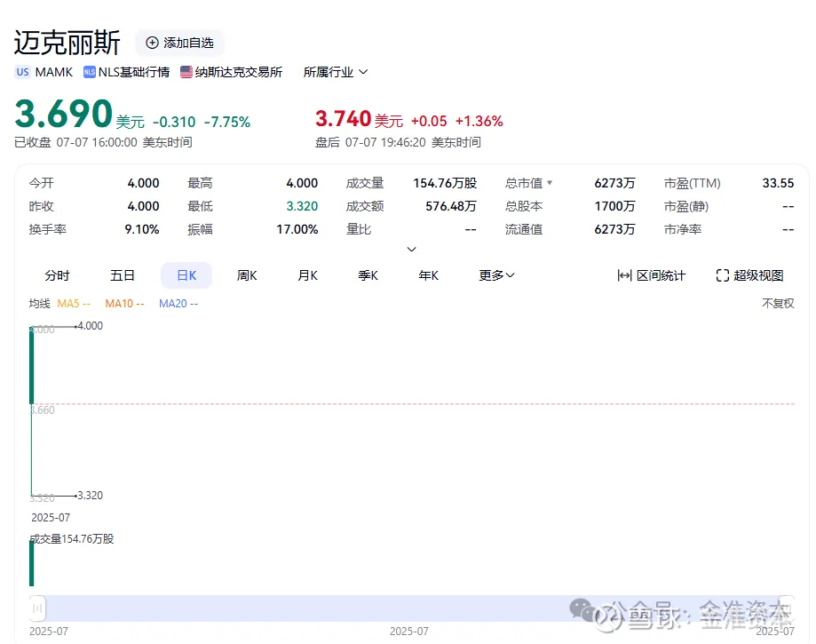Image resolution: width=816 pixels, height=644 pixels.
Task: Click the 振幅 17.00% value
Action: [297, 229]
